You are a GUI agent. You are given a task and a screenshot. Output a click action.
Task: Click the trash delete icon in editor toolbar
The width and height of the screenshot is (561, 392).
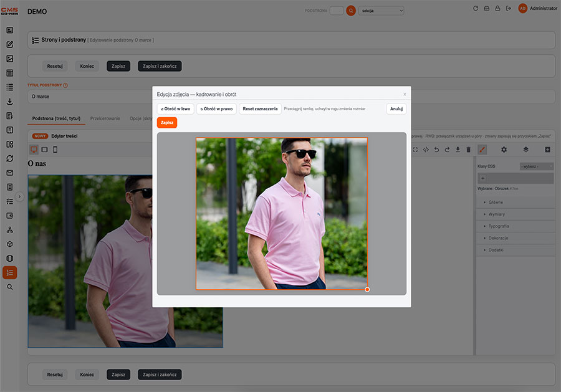point(468,150)
